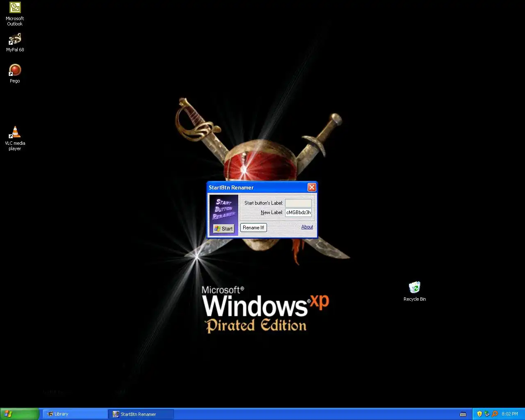Click the orange magnifier tray icon
525x420 pixels.
tap(495, 414)
